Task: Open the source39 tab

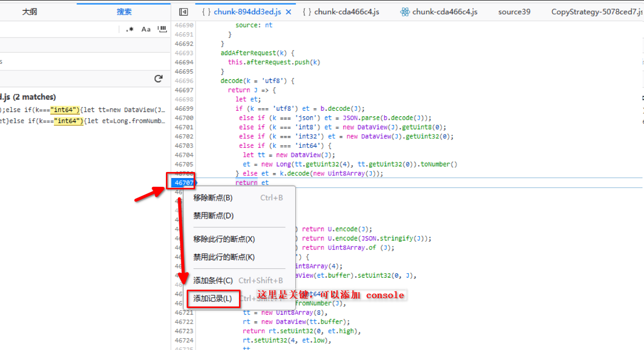Action: click(x=514, y=12)
